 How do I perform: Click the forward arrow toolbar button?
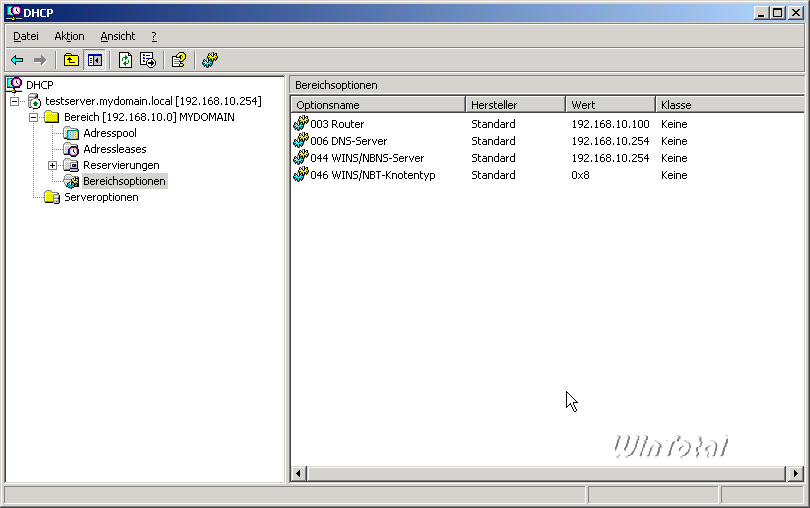pos(40,60)
